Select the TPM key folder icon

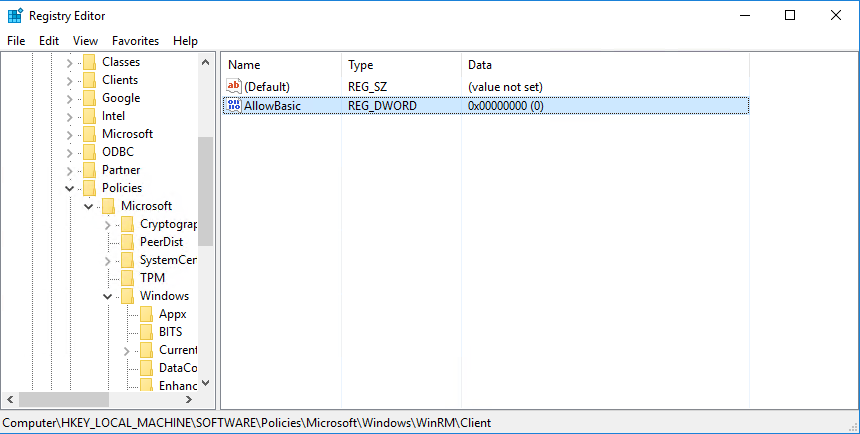(127, 278)
